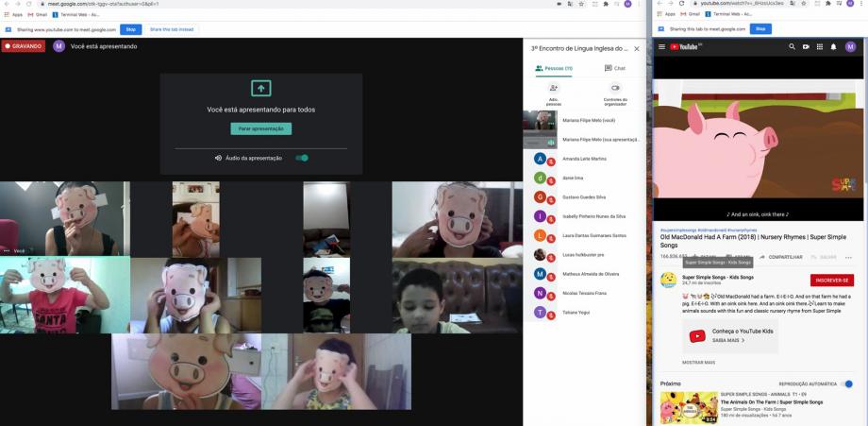
Task: Click reload in the YouTube browser window
Action: (x=681, y=4)
